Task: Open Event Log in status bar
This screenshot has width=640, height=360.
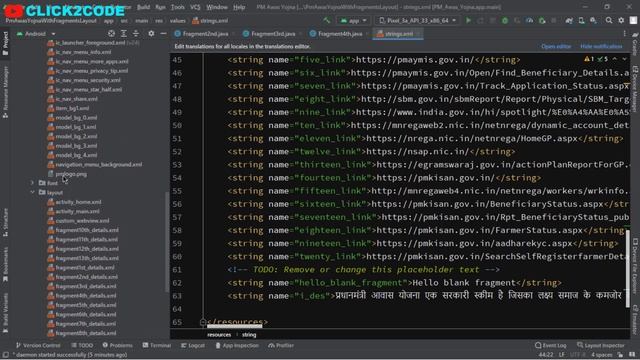Action: coord(551,345)
